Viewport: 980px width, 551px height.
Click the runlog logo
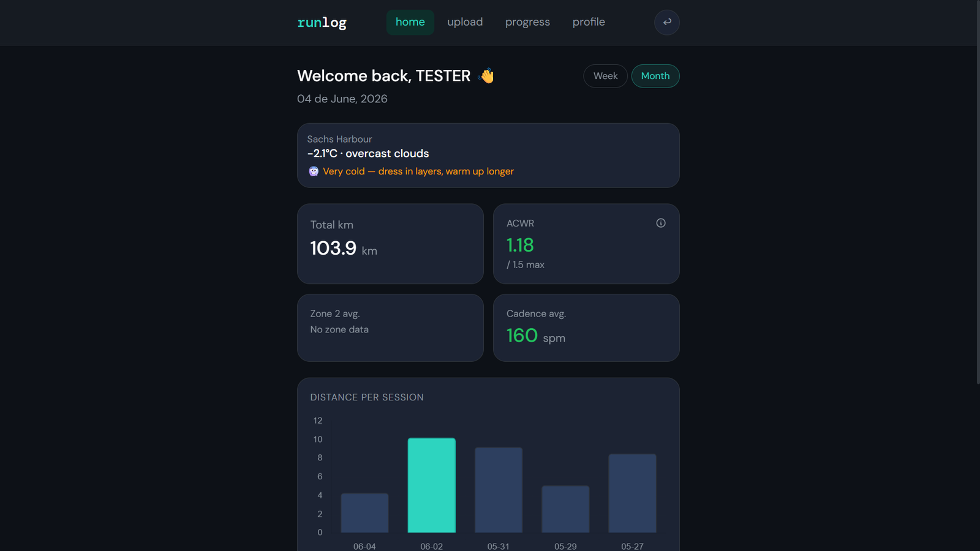click(322, 23)
